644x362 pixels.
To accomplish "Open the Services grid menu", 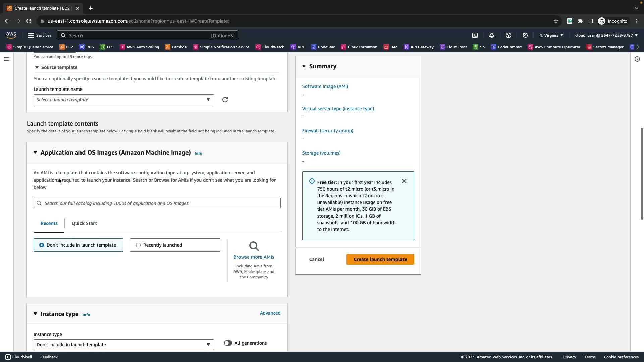I will tap(31, 35).
